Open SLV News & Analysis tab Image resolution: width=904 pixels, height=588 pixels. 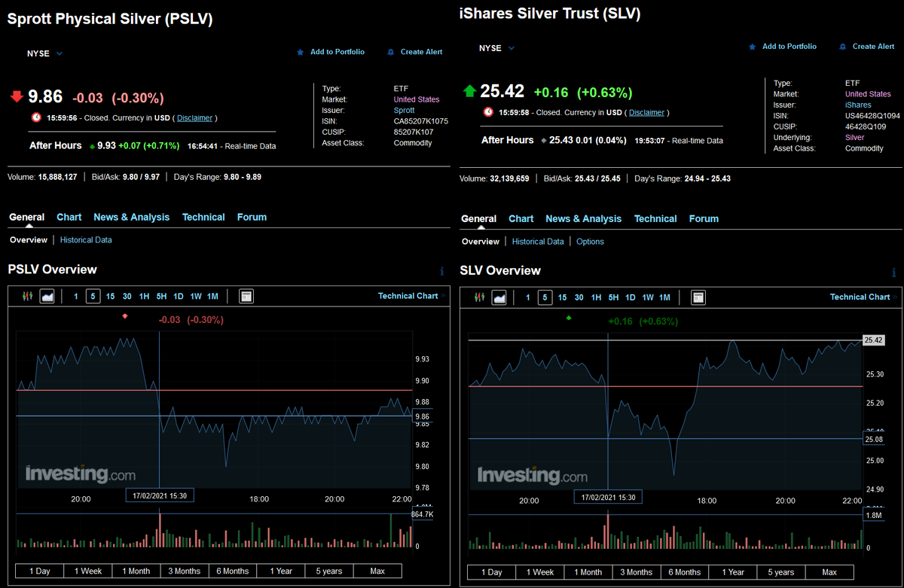[584, 218]
